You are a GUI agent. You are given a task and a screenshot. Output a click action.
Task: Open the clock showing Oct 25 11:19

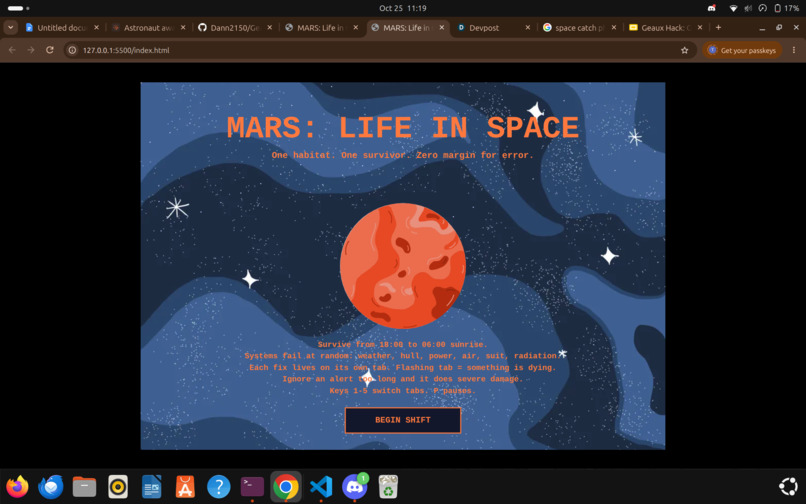point(402,8)
